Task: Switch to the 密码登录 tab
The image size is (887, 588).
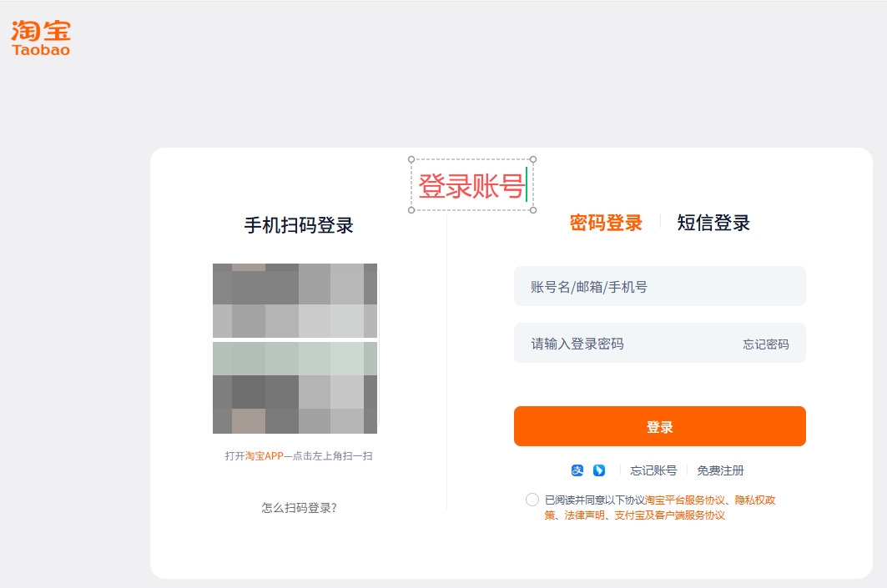Action: 606,223
